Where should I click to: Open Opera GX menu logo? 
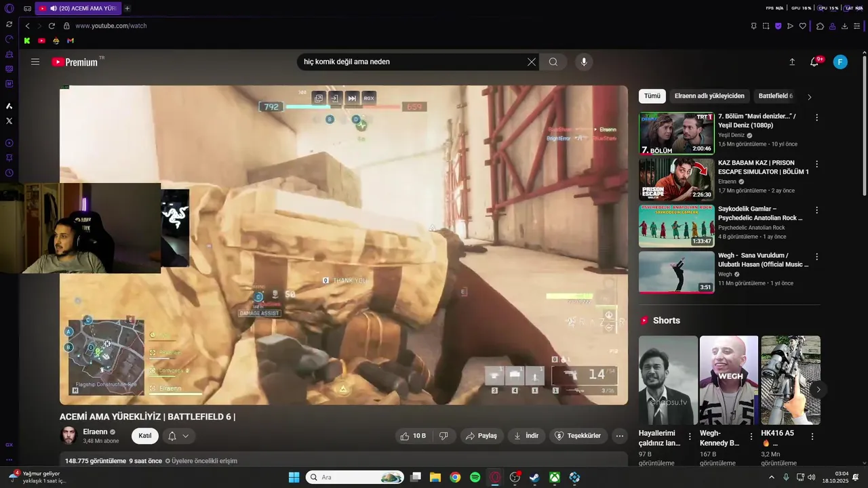point(9,9)
